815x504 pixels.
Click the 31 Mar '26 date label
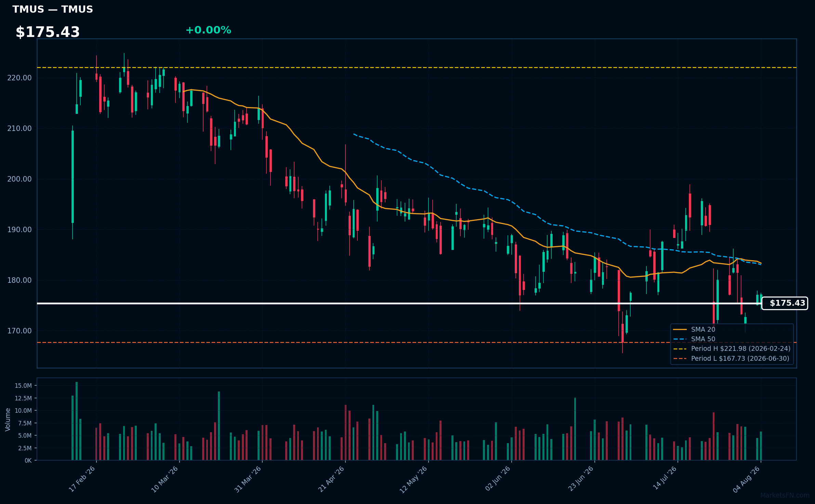point(248,479)
